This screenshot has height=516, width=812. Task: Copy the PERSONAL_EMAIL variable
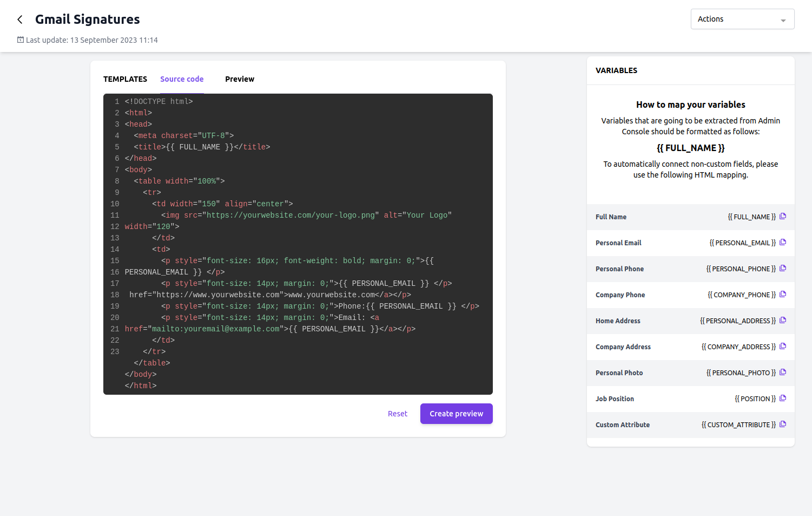tap(783, 243)
